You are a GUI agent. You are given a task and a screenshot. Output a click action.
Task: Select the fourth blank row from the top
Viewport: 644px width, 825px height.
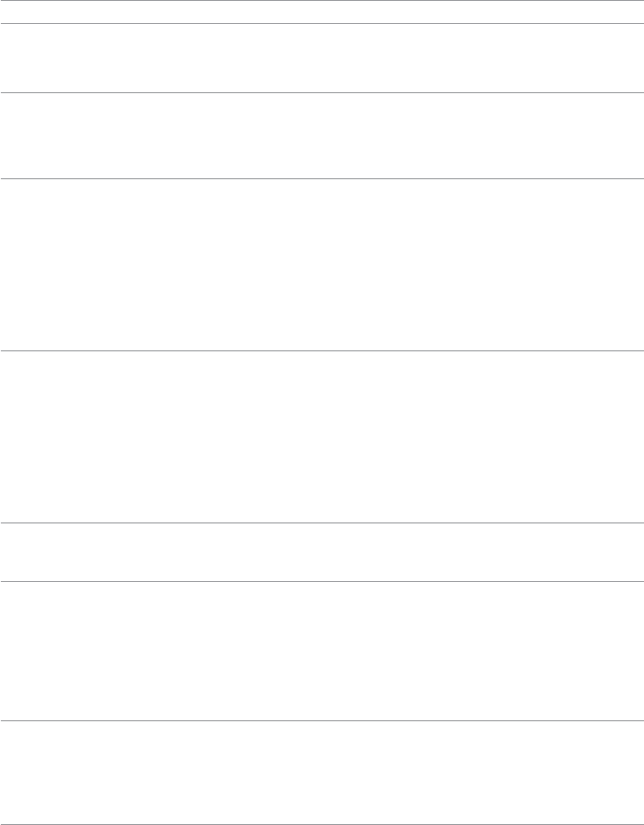[322, 264]
